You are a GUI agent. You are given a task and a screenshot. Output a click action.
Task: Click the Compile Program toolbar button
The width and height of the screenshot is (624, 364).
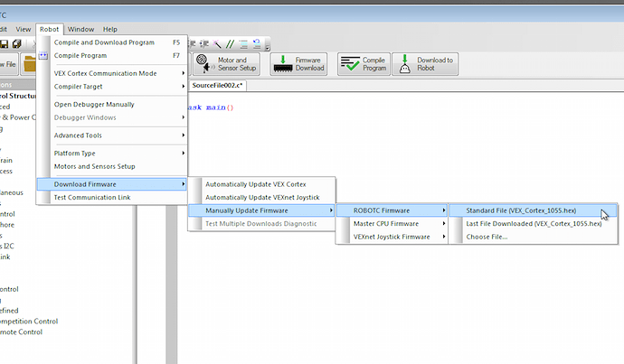364,64
